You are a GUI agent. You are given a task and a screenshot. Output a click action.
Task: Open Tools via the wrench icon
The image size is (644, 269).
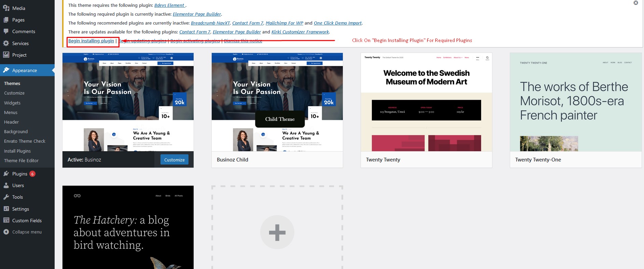tap(6, 197)
